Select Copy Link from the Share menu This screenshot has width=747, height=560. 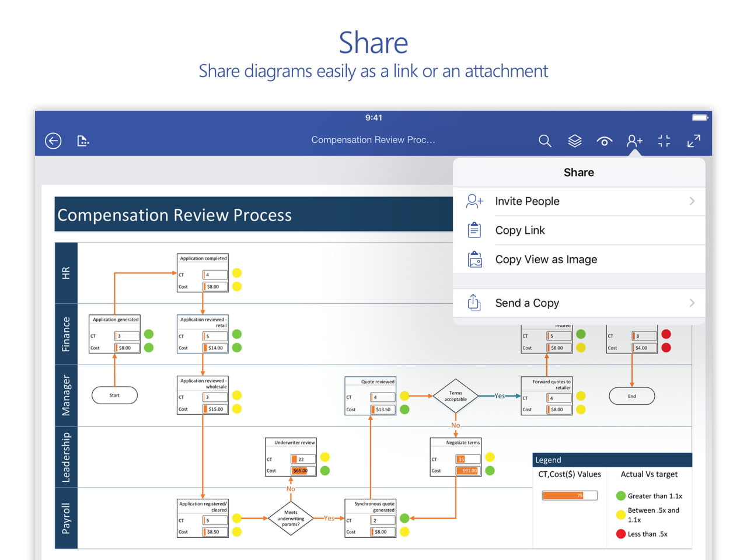(520, 230)
